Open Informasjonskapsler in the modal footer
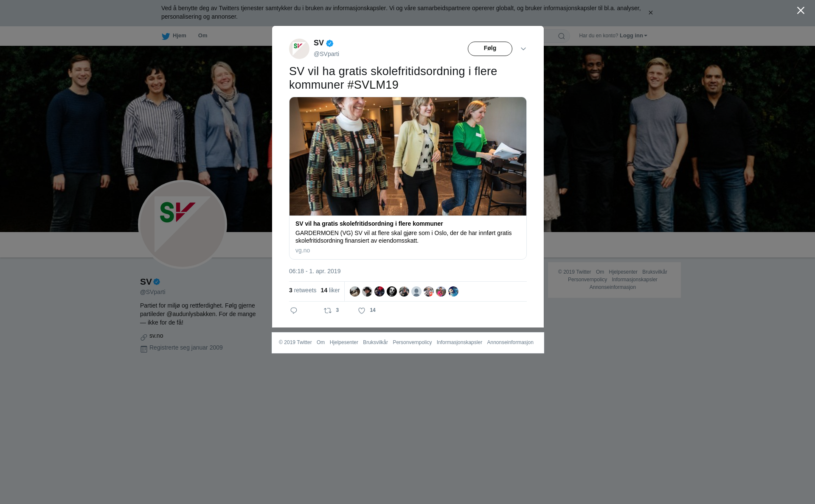The height and width of the screenshot is (504, 815). [459, 342]
